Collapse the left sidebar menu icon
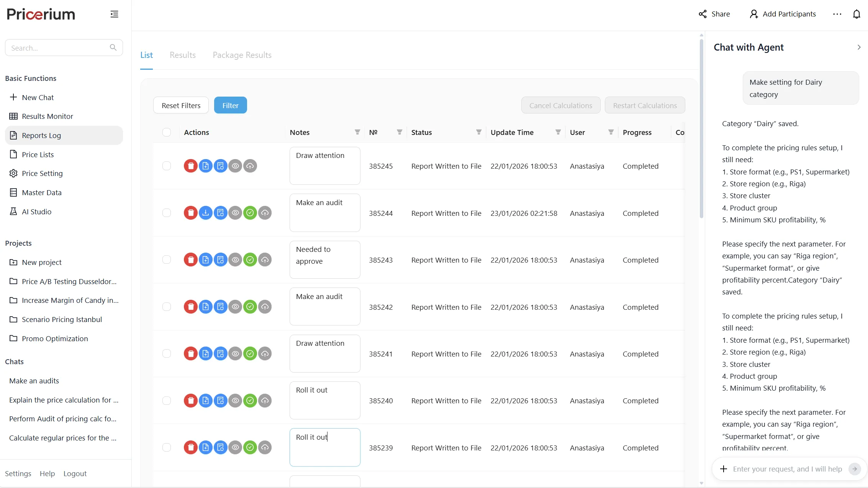 pyautogui.click(x=114, y=14)
